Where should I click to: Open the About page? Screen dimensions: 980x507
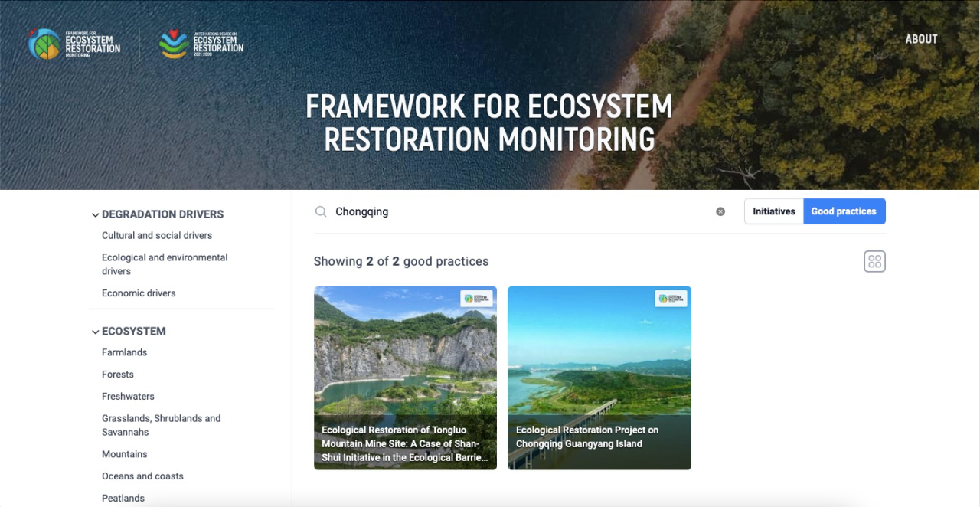tap(921, 39)
